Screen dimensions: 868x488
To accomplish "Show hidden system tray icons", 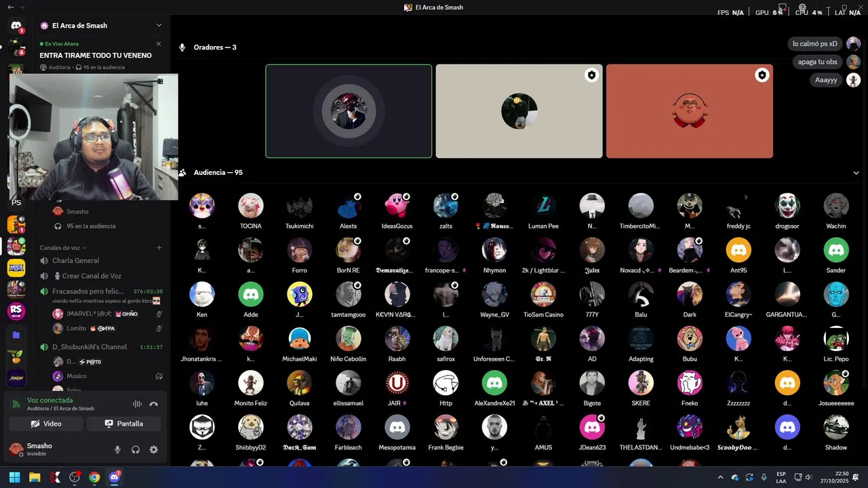I will click(720, 477).
